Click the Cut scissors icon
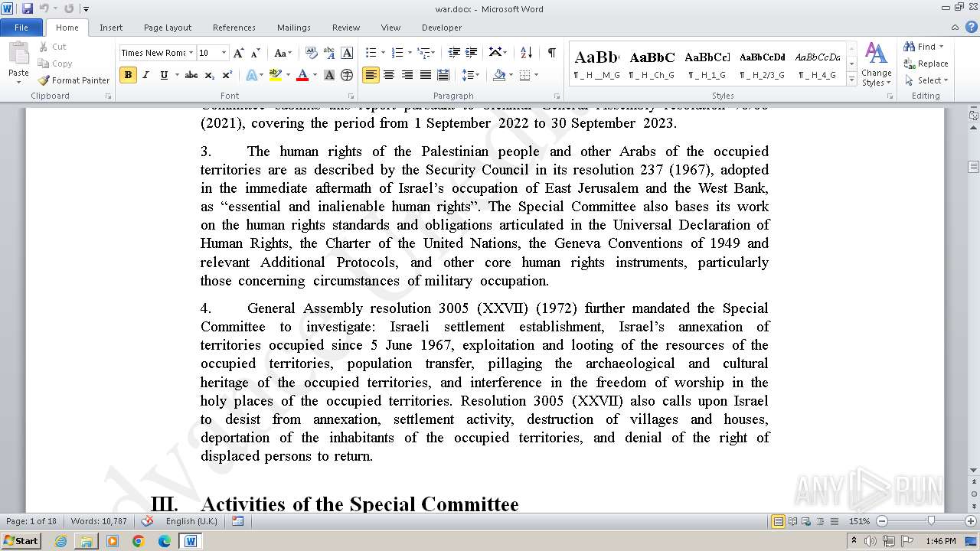Viewport: 980px width, 551px height. (x=44, y=47)
